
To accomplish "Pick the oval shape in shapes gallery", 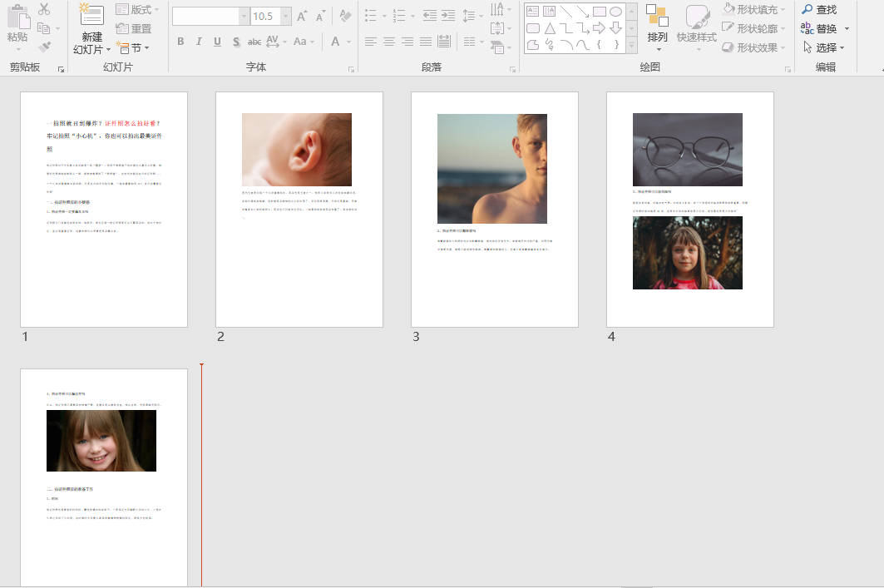I will click(615, 11).
